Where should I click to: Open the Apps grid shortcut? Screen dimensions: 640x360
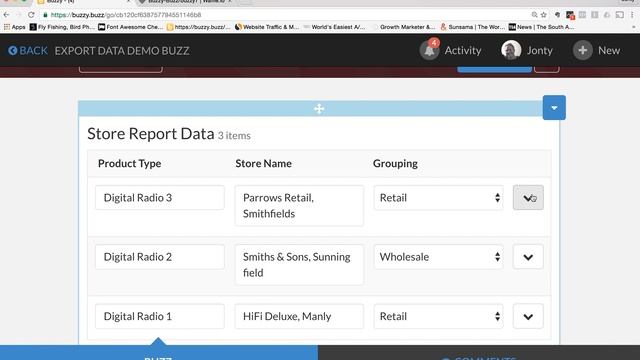(14, 27)
